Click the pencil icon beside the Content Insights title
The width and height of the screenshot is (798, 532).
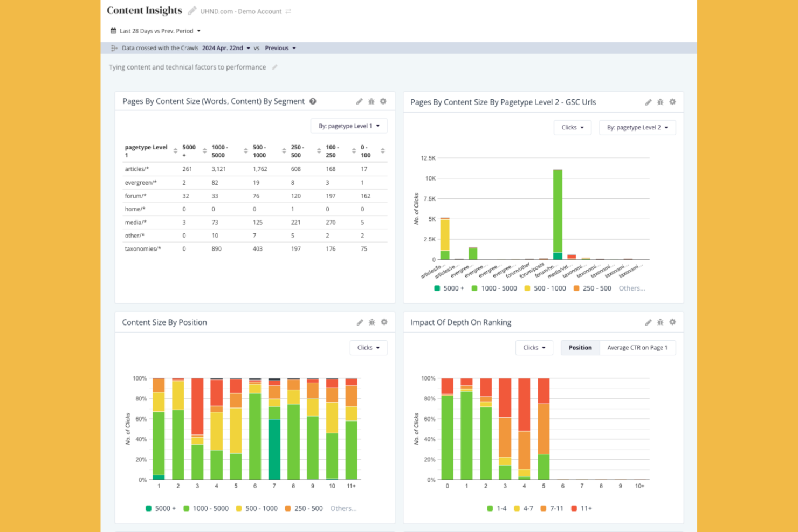tap(192, 10)
